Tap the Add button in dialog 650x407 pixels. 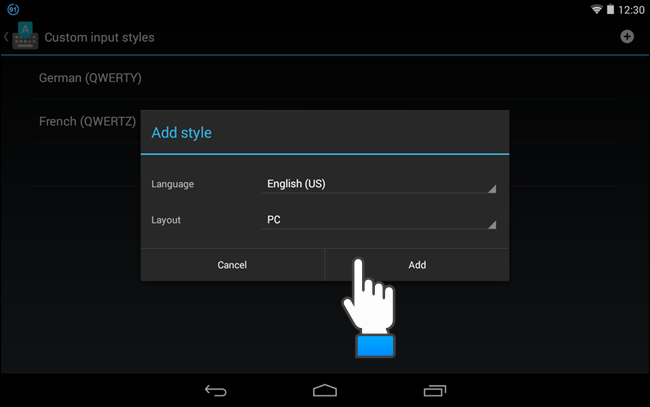(x=417, y=265)
